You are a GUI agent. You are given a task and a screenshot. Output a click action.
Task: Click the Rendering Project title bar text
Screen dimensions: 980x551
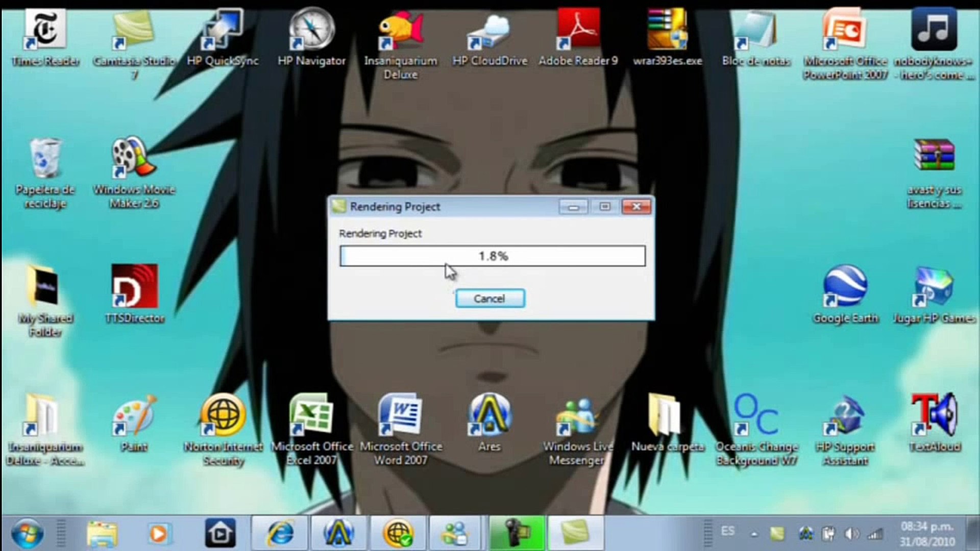pos(395,207)
